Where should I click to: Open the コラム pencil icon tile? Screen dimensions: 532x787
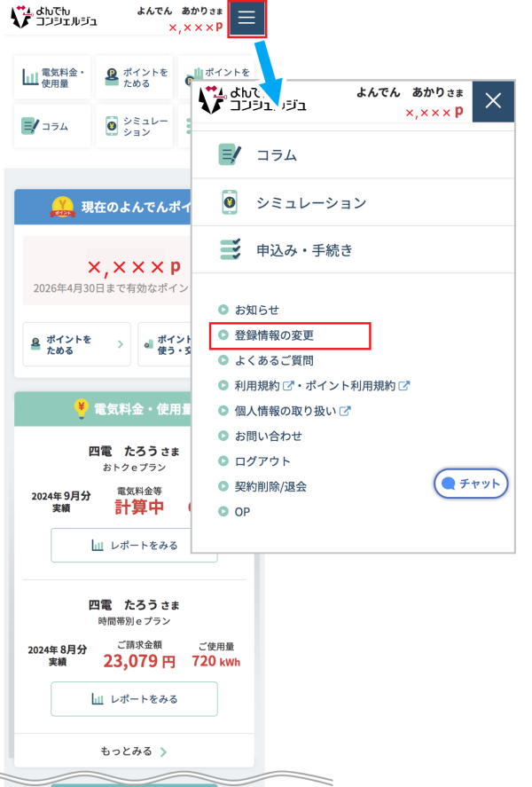[x=27, y=125]
